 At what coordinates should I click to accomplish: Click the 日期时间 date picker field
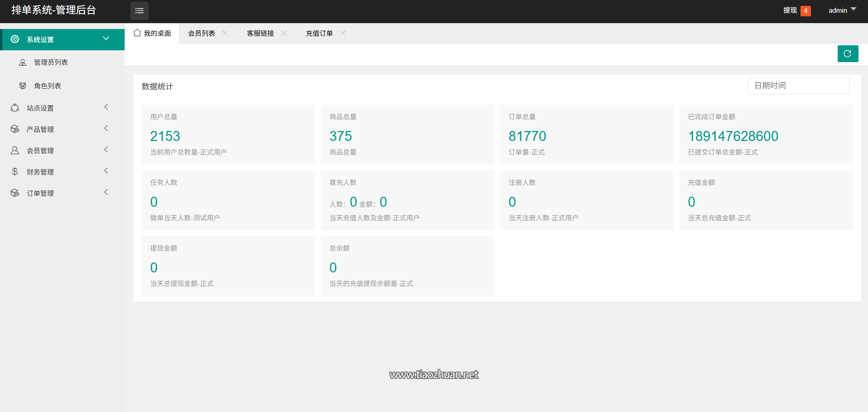(x=798, y=85)
